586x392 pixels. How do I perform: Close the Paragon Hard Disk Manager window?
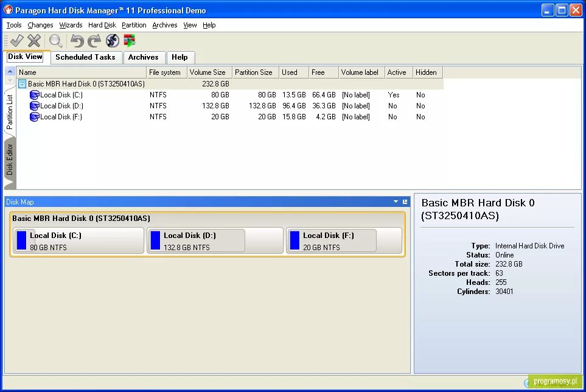point(576,10)
